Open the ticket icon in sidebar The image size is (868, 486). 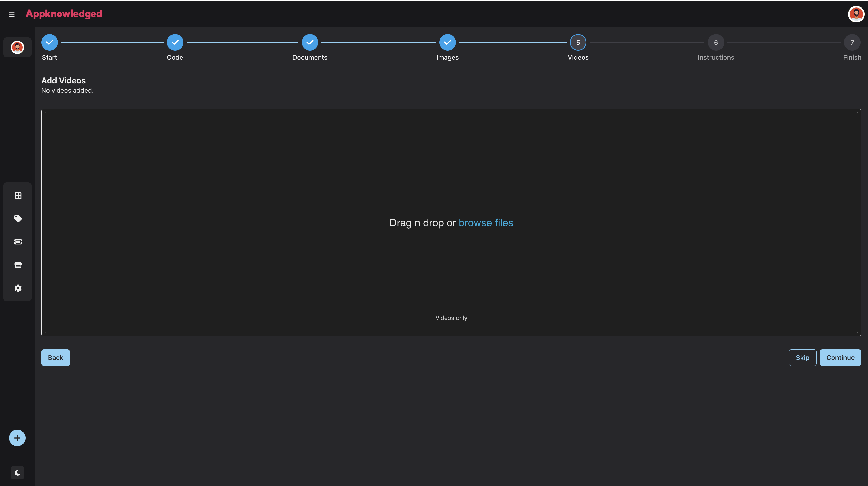coord(18,242)
